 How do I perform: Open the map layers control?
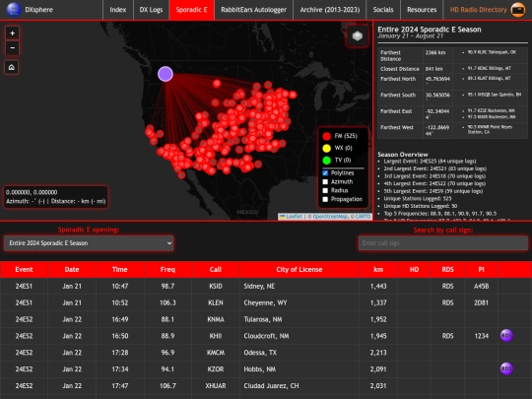pos(358,35)
